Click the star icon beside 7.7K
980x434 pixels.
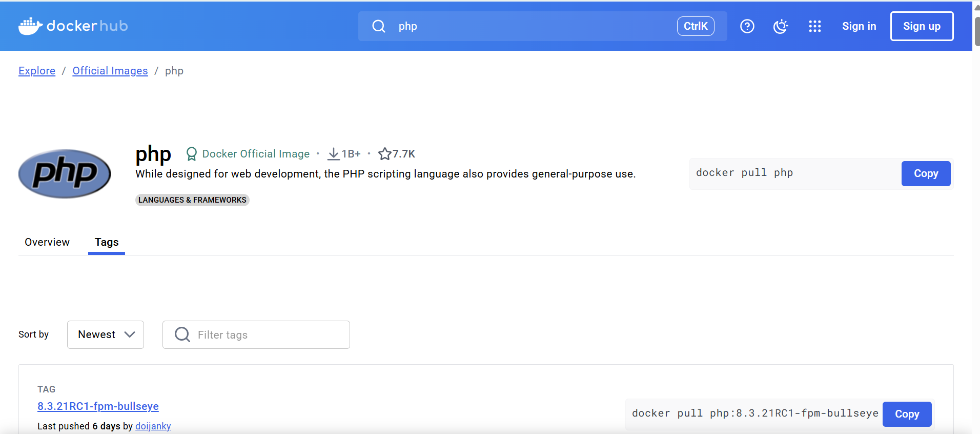click(x=385, y=154)
